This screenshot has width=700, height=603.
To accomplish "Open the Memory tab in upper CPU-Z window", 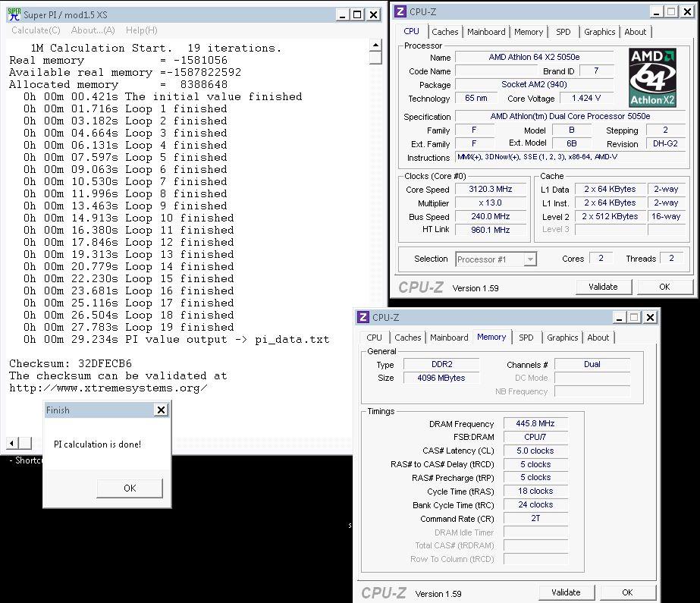I will 528,32.
